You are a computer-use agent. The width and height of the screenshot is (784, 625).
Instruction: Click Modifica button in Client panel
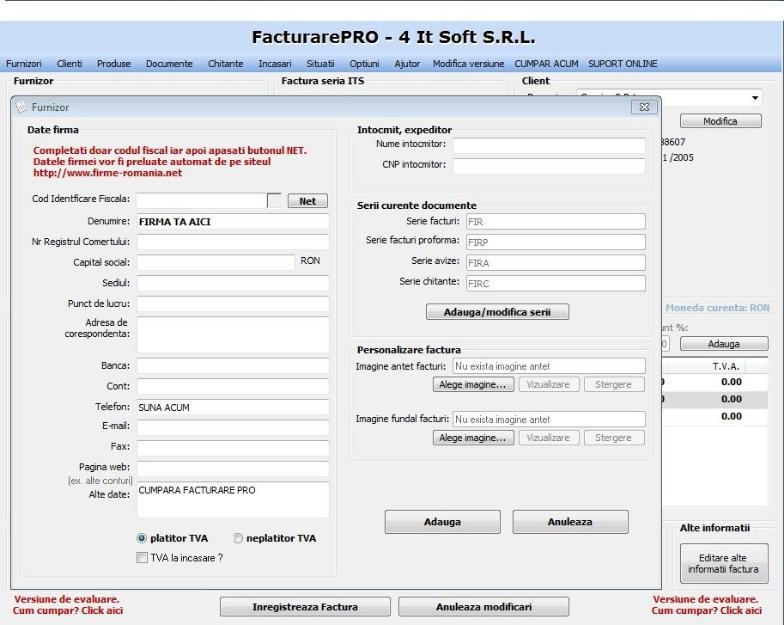(x=720, y=121)
